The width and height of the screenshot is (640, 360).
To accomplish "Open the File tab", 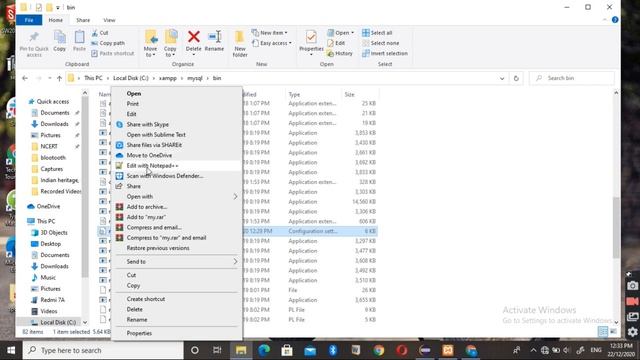I will tap(29, 20).
